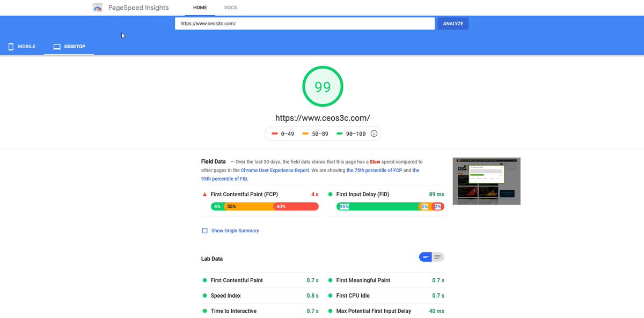Switch to the HOME tab
The height and width of the screenshot is (318, 644).
[x=199, y=8]
